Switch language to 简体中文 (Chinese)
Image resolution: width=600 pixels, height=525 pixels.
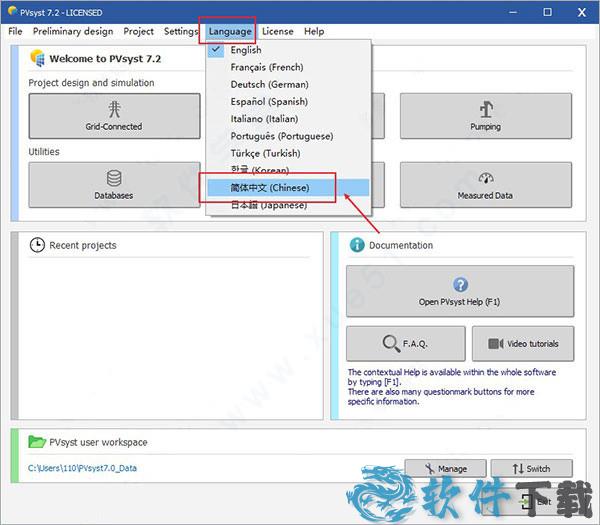coord(270,187)
